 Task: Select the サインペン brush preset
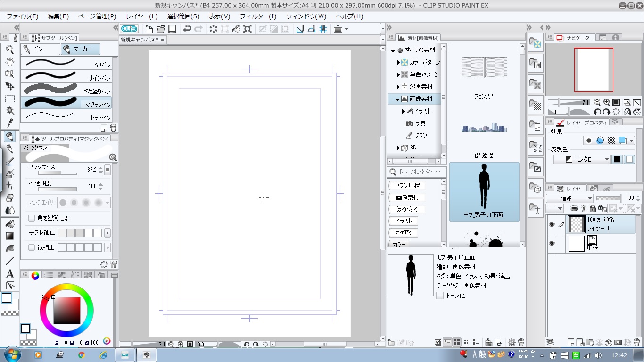click(66, 75)
